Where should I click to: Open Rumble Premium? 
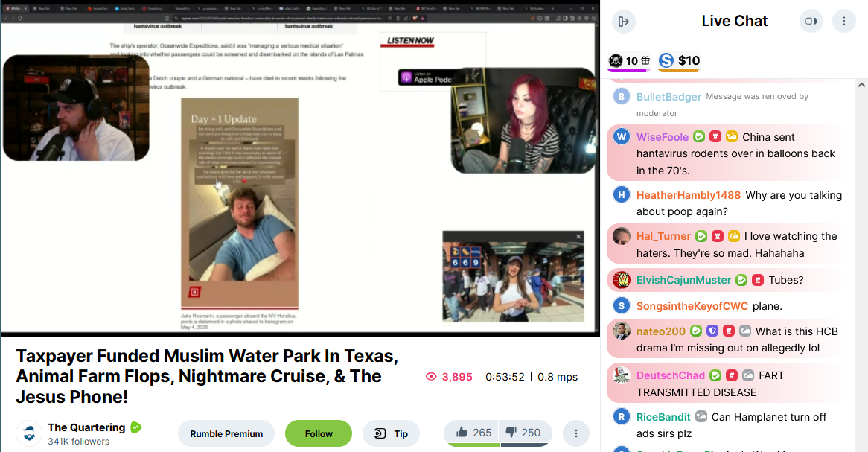coord(226,433)
